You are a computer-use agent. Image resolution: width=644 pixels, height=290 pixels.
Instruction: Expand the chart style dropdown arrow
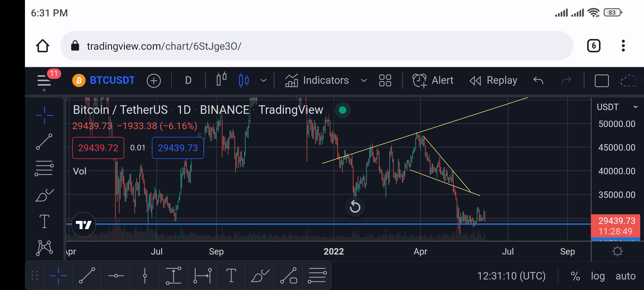(x=264, y=80)
